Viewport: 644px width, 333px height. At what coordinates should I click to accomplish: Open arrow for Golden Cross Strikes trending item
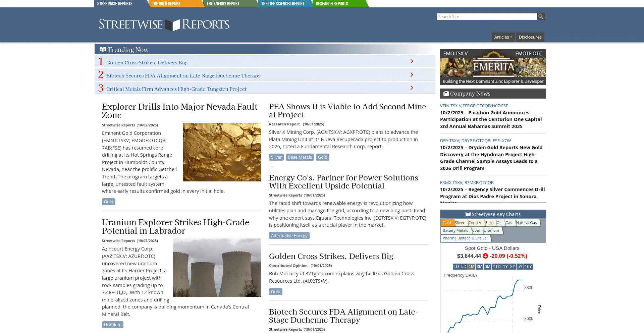[x=412, y=61]
